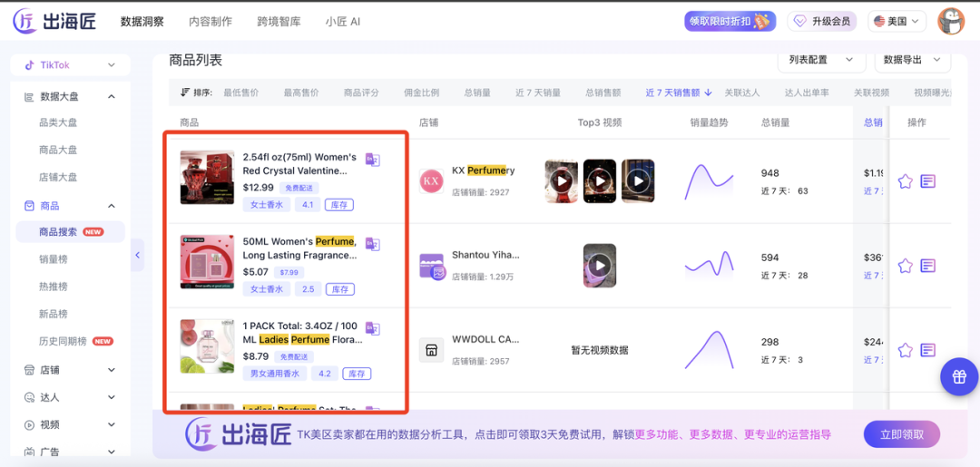Favorite the WWDOLL product with the star
Screen dimensions: 980x467
(x=905, y=350)
